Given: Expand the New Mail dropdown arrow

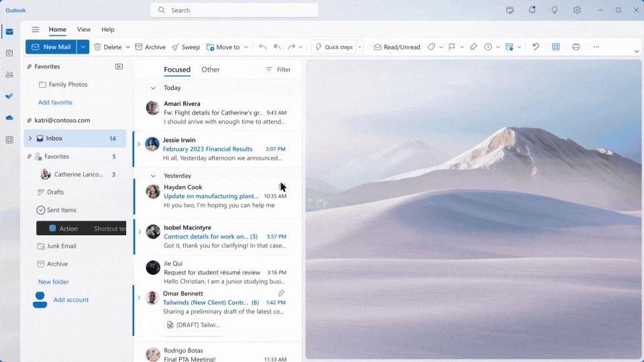Looking at the screenshot, I should point(83,47).
